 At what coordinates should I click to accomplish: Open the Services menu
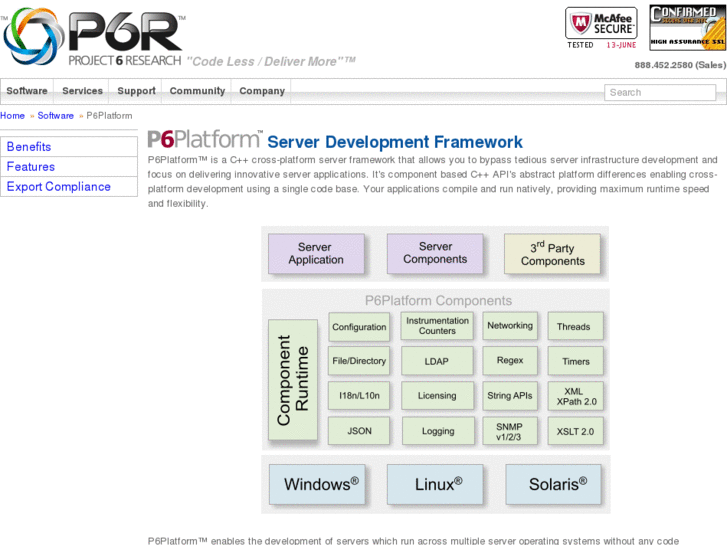click(82, 91)
